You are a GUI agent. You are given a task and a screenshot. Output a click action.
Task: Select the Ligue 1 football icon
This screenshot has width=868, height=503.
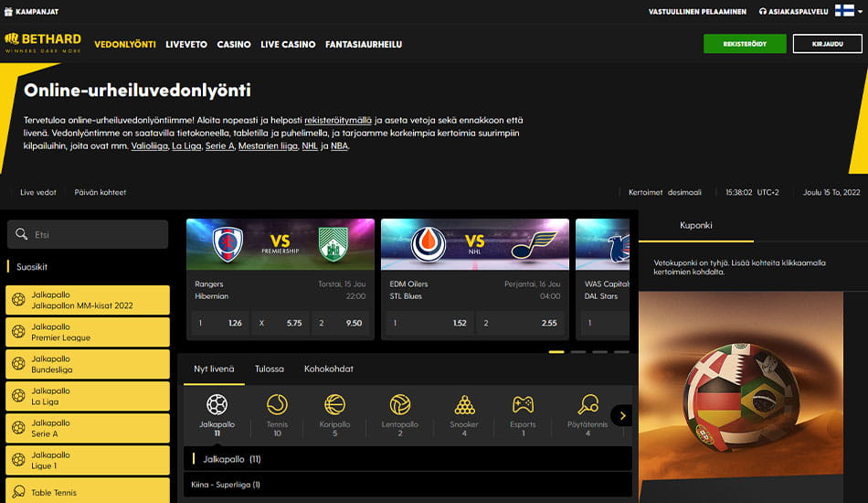[x=19, y=460]
